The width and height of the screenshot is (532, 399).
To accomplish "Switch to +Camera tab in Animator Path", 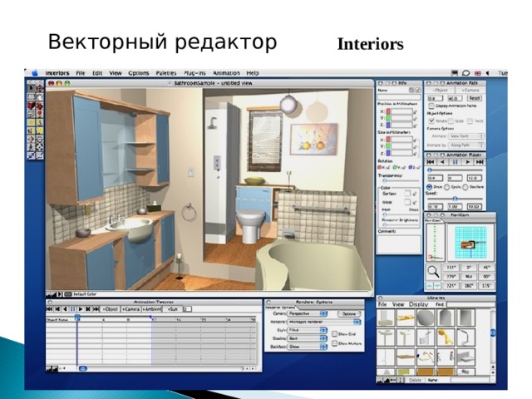I will [470, 91].
